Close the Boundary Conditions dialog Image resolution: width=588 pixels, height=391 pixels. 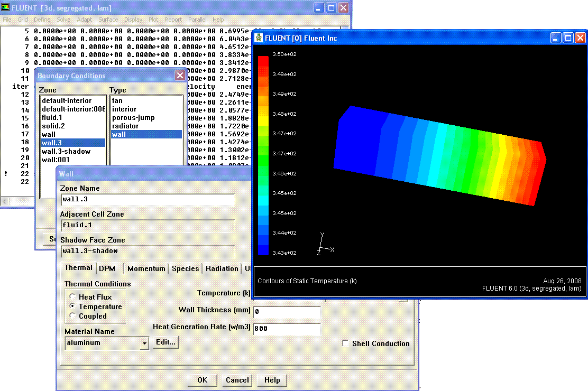(180, 76)
